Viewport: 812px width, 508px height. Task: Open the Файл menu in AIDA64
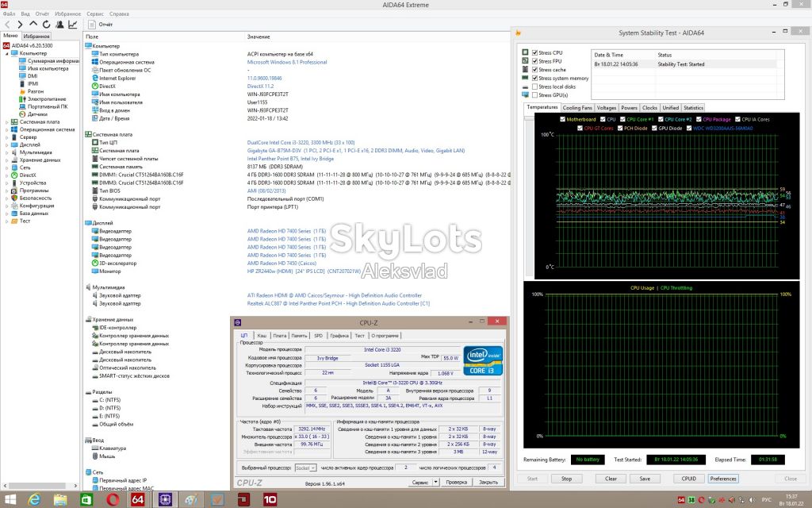coord(9,14)
